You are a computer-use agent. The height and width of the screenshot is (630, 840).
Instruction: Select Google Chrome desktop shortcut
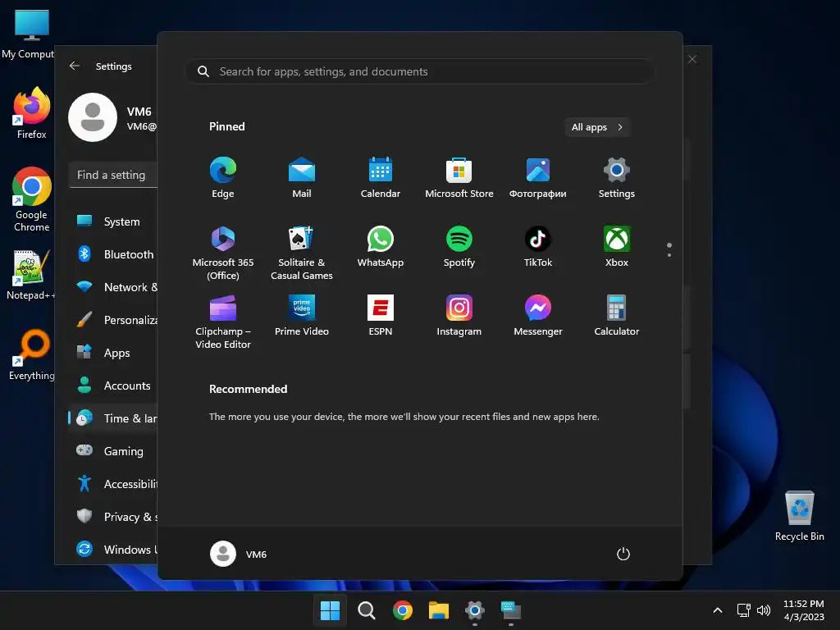point(32,199)
